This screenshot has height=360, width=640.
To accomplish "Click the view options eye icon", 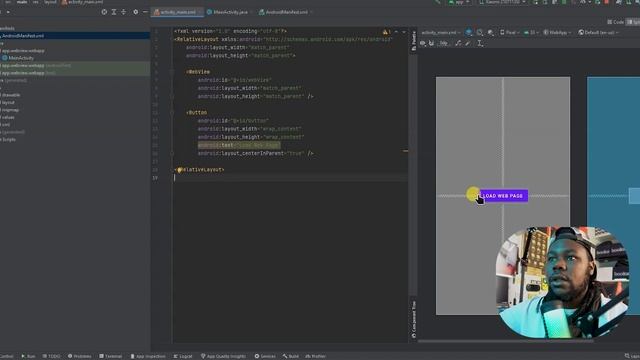I will (422, 43).
